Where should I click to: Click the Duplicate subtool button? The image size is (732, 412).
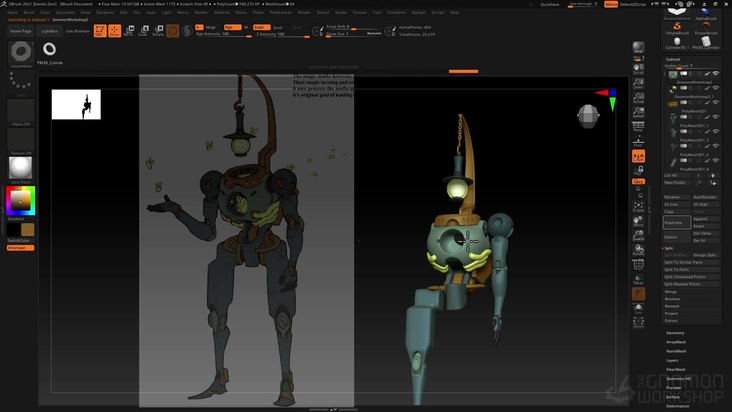676,222
